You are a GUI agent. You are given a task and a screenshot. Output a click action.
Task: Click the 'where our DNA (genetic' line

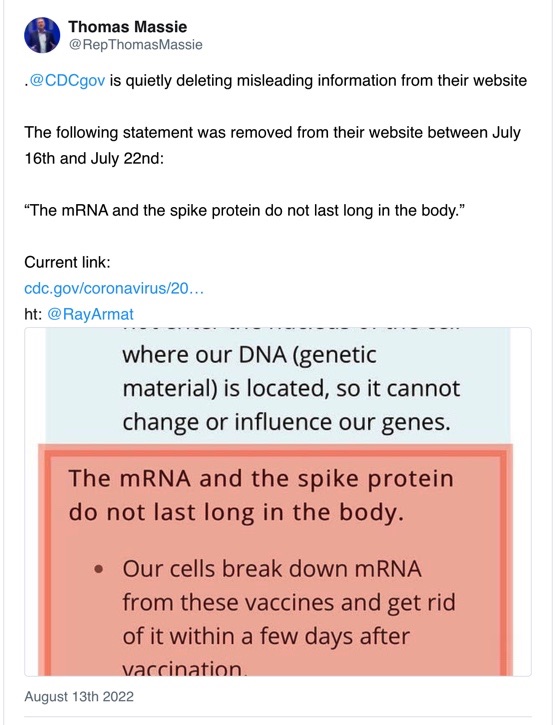coord(249,355)
